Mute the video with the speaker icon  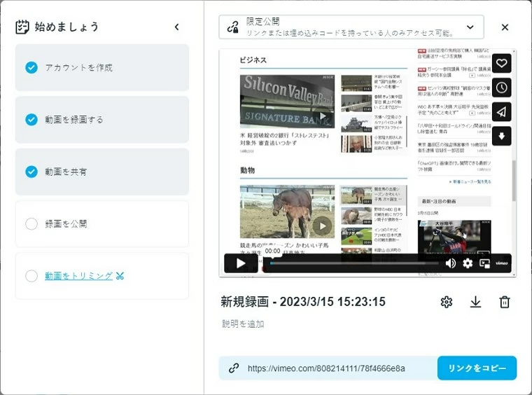click(450, 263)
